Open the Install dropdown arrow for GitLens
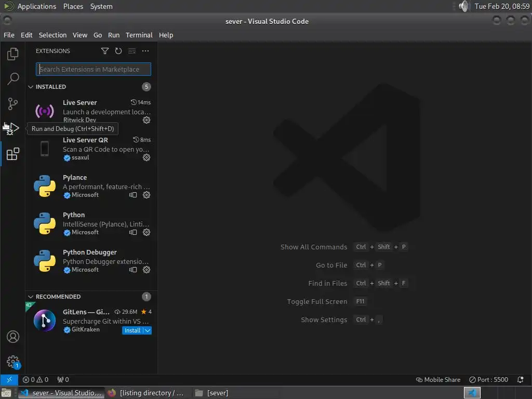The height and width of the screenshot is (399, 532). click(x=148, y=330)
